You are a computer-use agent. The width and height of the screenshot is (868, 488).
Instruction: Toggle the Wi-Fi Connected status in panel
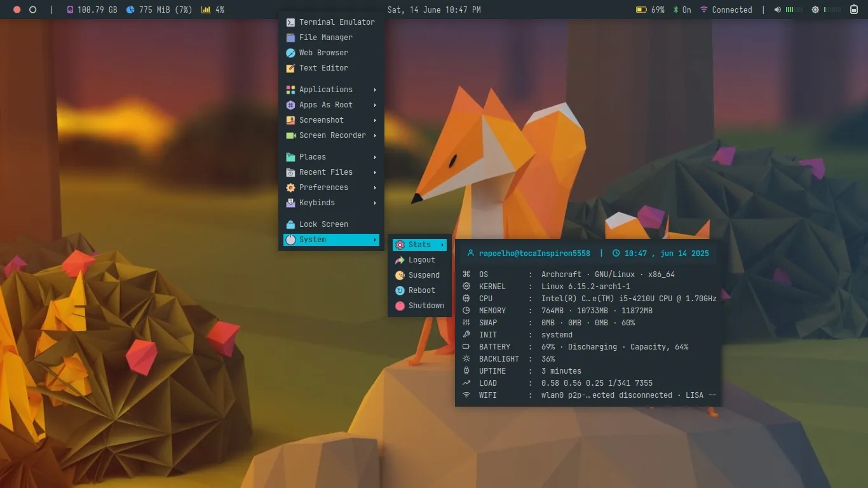point(726,10)
